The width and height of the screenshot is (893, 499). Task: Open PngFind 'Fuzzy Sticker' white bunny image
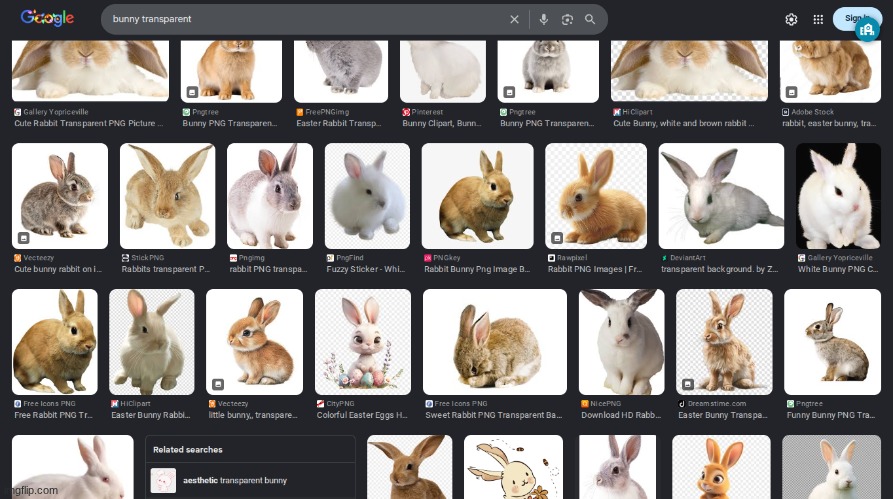click(x=367, y=195)
